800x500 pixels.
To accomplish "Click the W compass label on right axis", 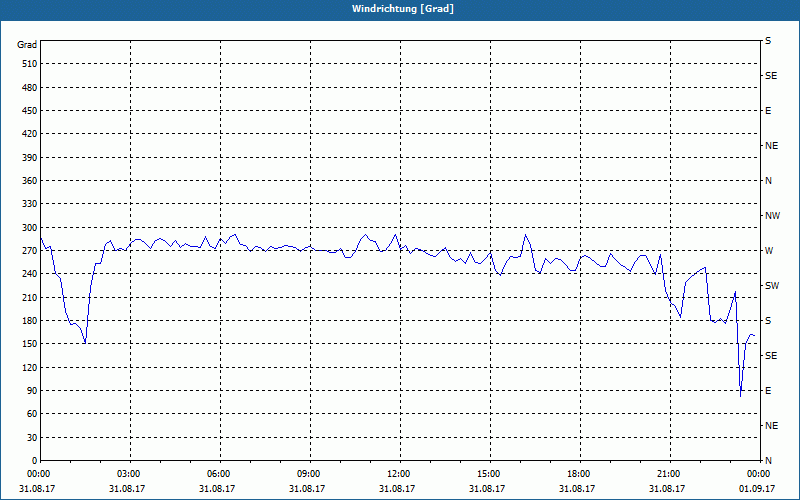I will [x=769, y=251].
